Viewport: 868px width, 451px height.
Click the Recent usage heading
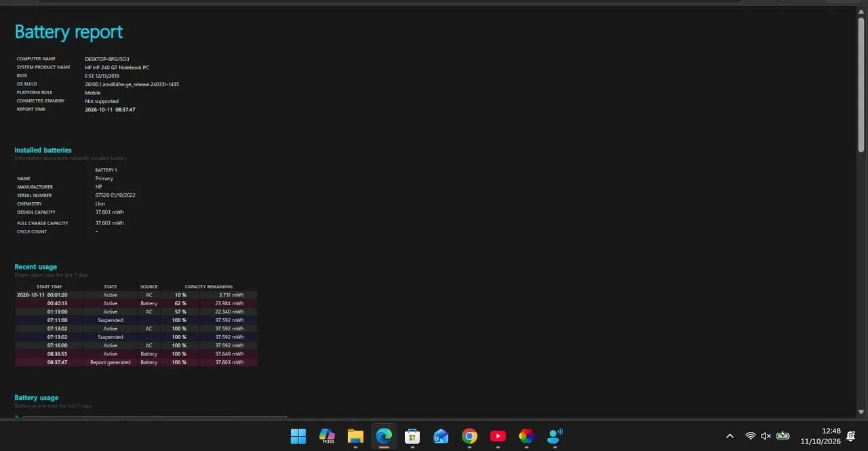coord(36,267)
